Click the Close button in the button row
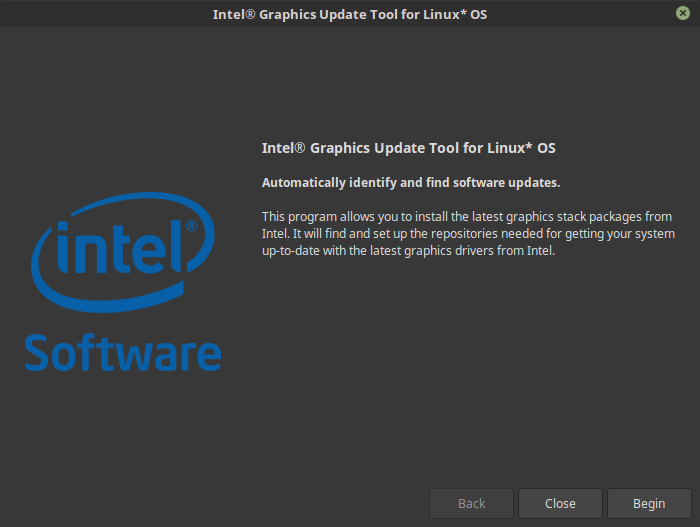This screenshot has width=700, height=527. [x=560, y=503]
